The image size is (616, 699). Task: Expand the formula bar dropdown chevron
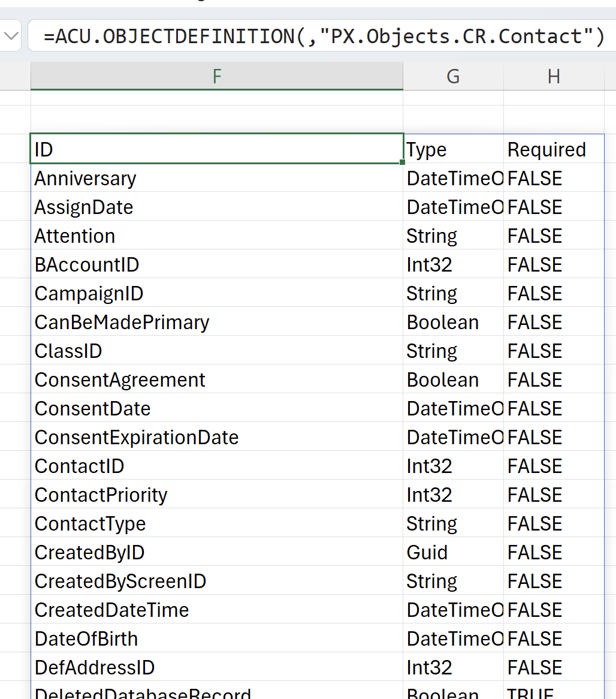[x=11, y=37]
